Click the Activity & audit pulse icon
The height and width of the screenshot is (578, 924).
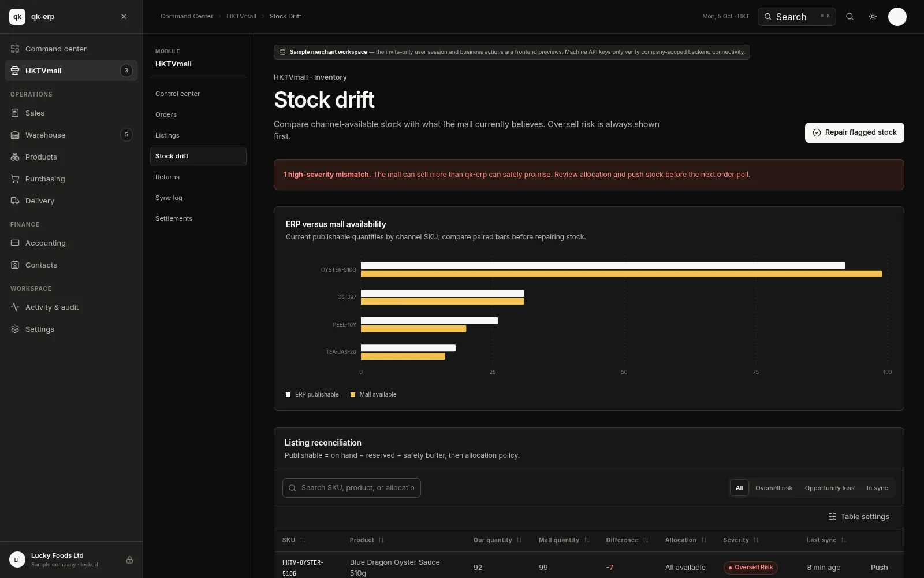pyautogui.click(x=15, y=307)
